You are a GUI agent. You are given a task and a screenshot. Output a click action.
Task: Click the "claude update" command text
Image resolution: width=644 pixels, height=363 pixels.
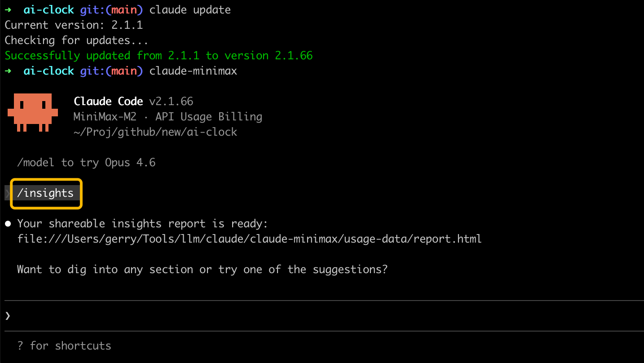click(190, 9)
